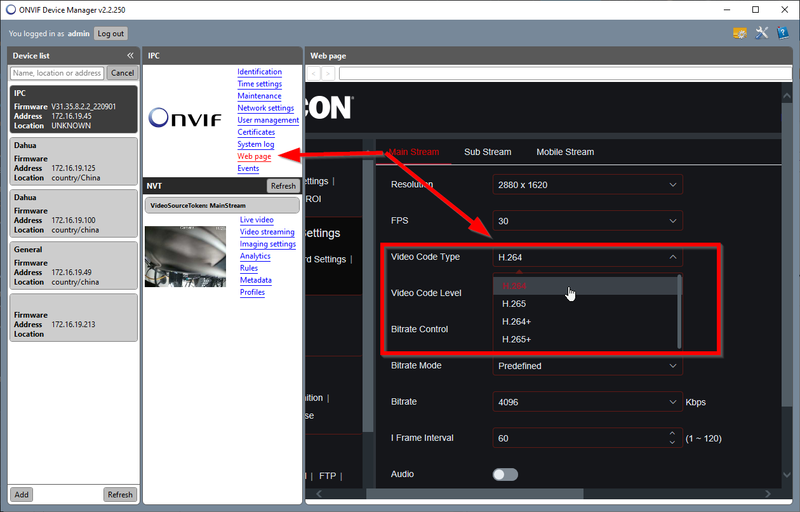
Task: Open the help book icon
Action: [783, 33]
